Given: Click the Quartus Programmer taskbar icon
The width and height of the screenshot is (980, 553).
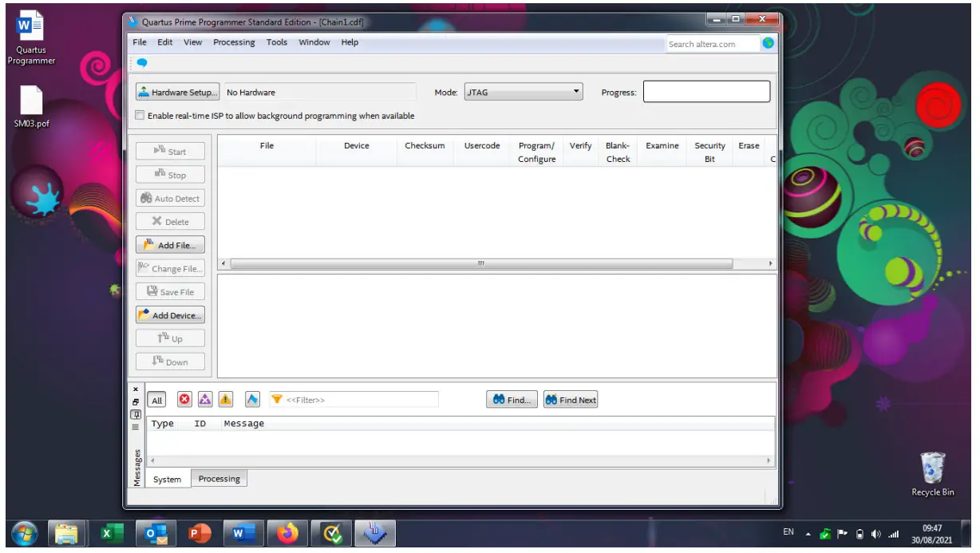Looking at the screenshot, I should click(x=374, y=533).
